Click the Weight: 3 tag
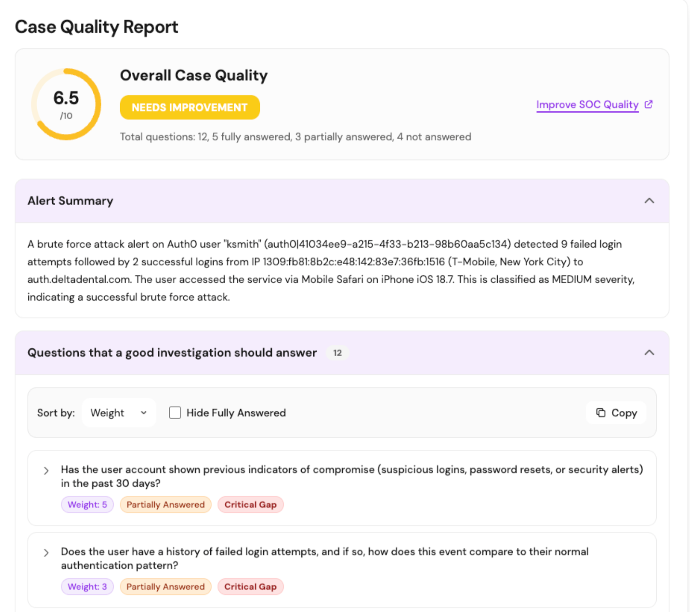Screen dimensions: 700x612 tap(87, 587)
